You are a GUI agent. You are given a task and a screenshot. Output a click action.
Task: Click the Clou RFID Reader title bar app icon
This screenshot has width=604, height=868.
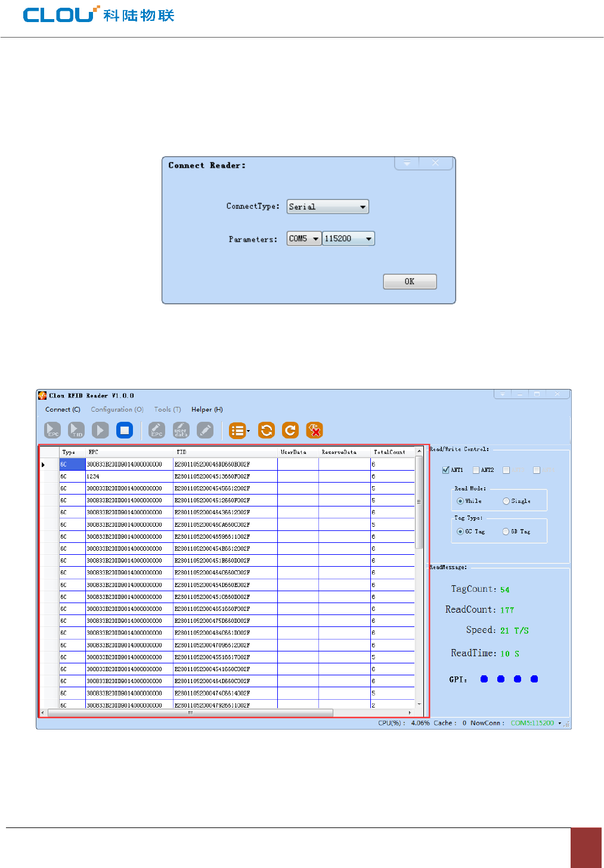[x=42, y=396]
